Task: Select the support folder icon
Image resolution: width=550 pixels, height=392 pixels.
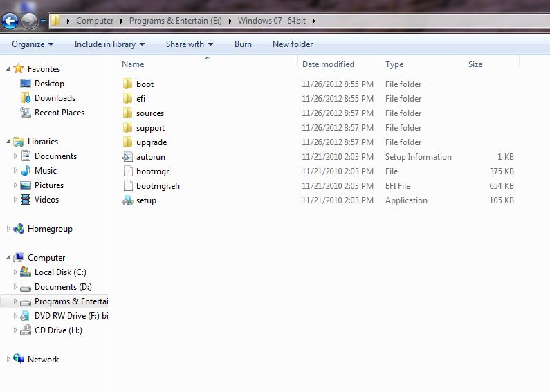Action: point(128,127)
